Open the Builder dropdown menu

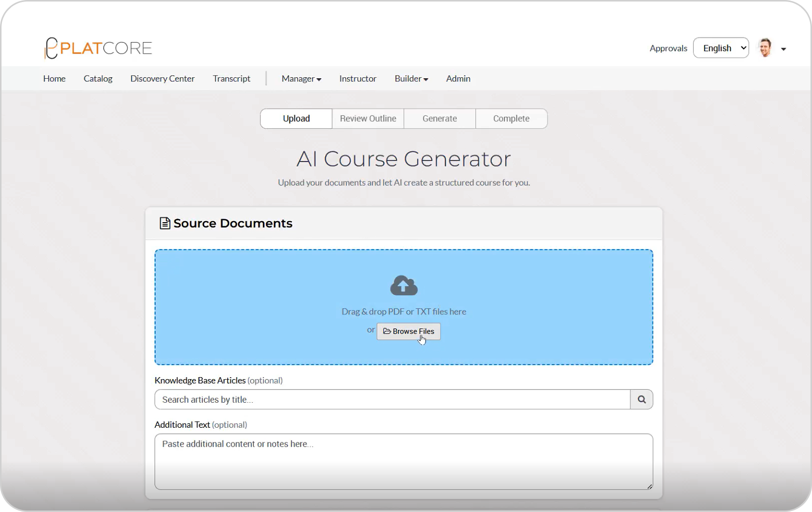(x=411, y=78)
